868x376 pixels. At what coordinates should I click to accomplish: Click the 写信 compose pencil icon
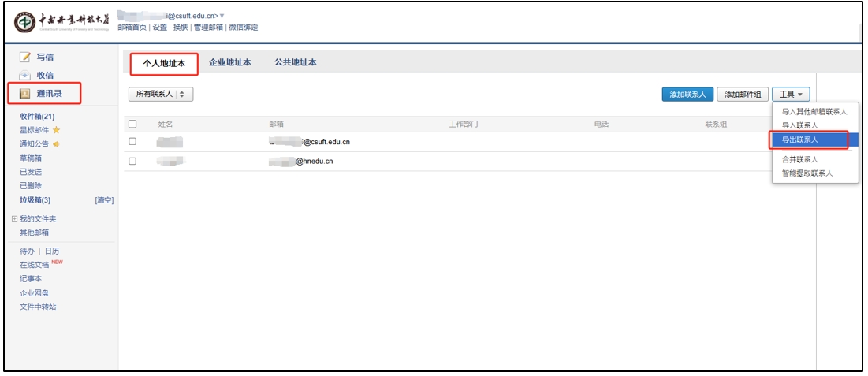[24, 58]
